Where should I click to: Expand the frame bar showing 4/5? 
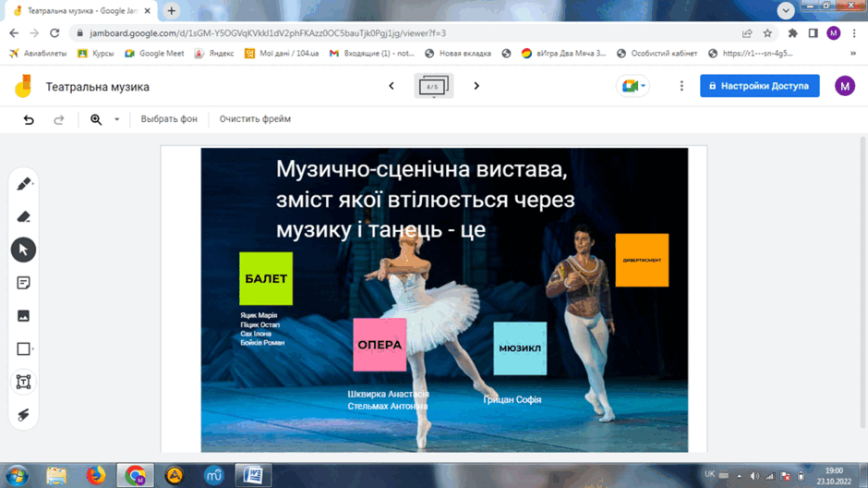(x=433, y=86)
